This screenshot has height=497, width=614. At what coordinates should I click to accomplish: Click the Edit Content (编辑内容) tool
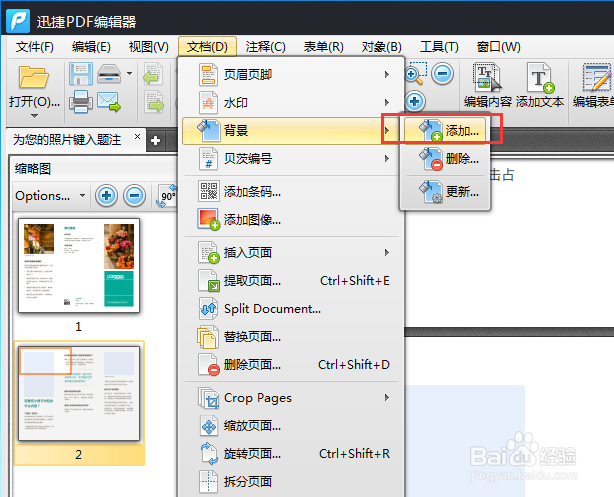pos(488,85)
